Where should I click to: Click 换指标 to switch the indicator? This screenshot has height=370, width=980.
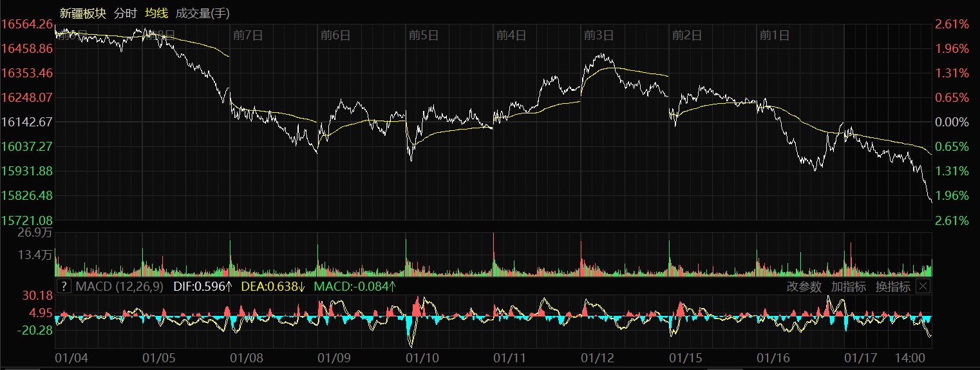[x=892, y=287]
